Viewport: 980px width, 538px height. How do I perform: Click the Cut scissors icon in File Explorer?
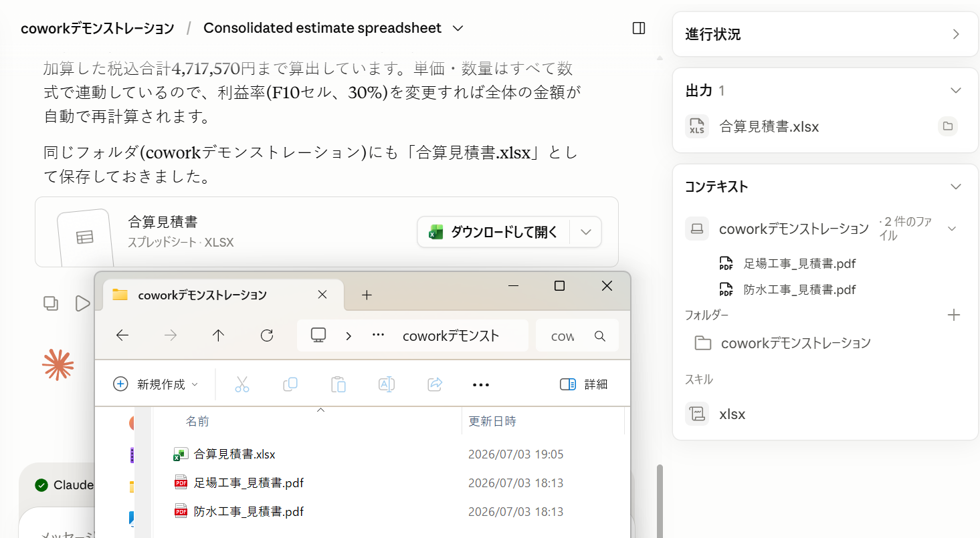tap(241, 384)
